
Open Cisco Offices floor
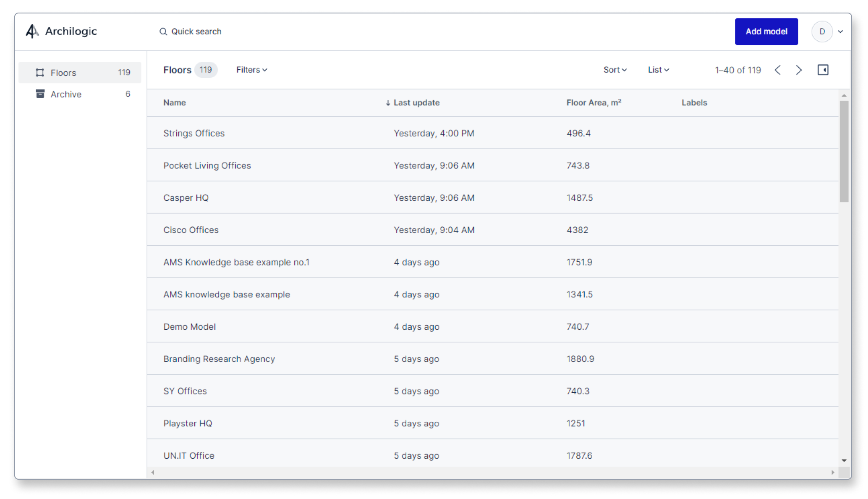pyautogui.click(x=493, y=230)
